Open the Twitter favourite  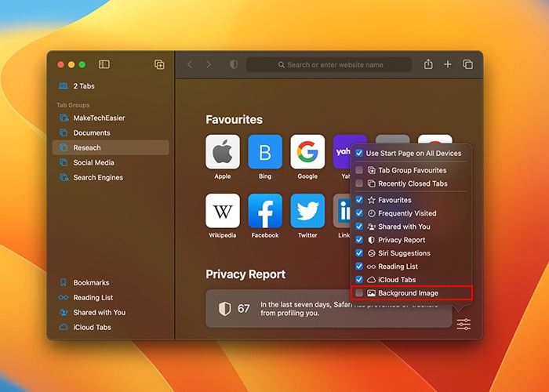coord(307,211)
